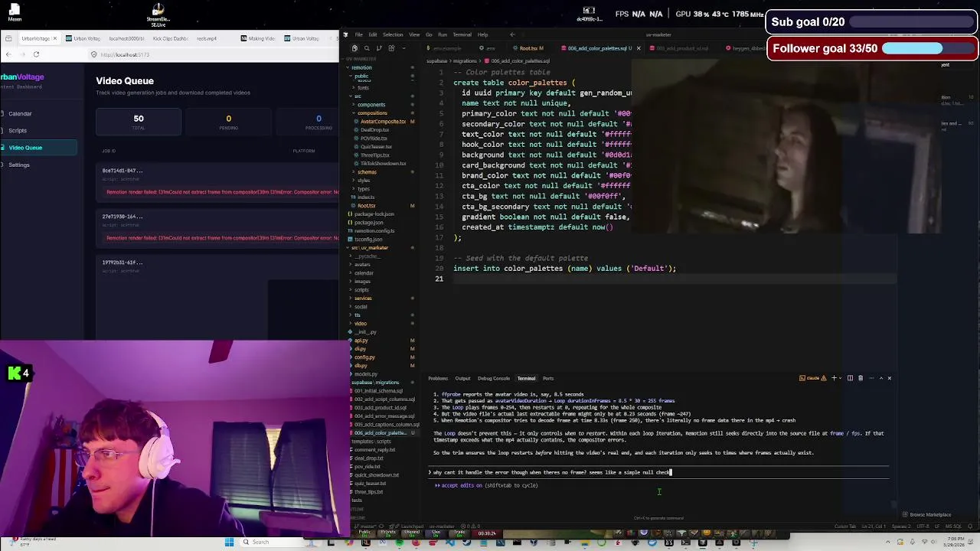This screenshot has height=551, width=980.
Task: Click the split terminal icon
Action: click(x=851, y=378)
